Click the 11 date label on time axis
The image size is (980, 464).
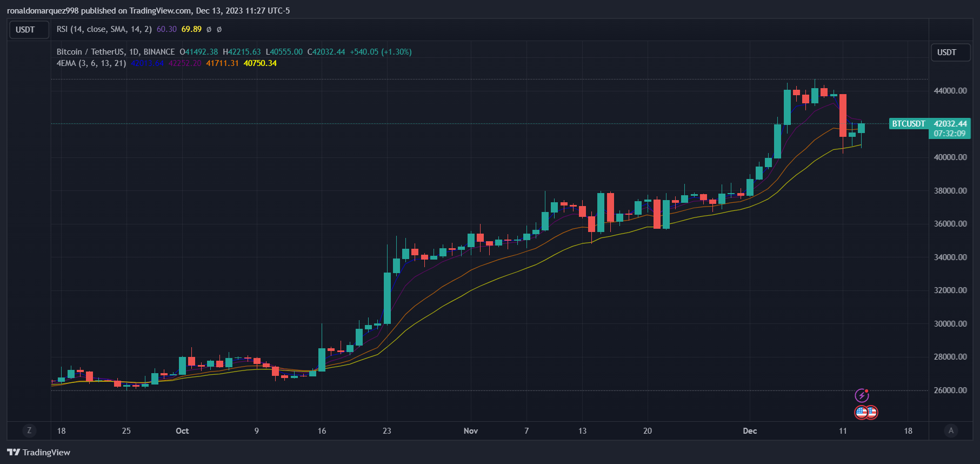click(x=843, y=431)
